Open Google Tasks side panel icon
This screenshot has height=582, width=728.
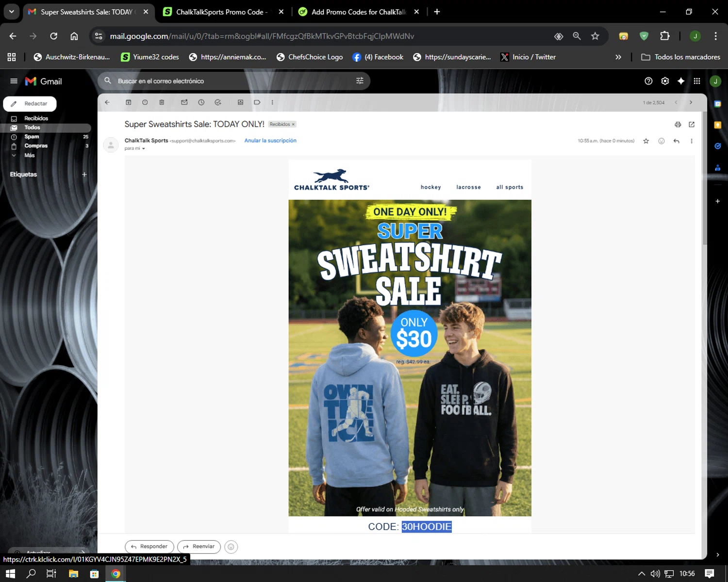click(x=718, y=146)
